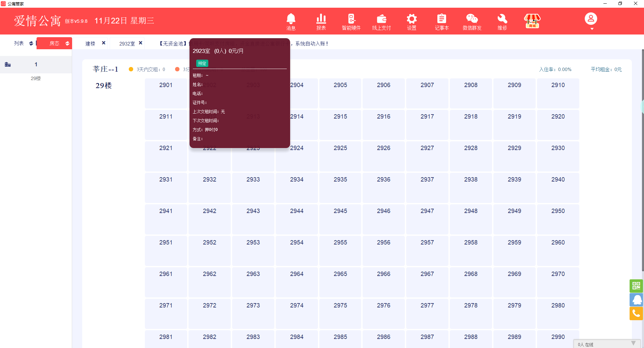The image size is (644, 348).
Task: Click the user account avatar
Action: (x=591, y=19)
